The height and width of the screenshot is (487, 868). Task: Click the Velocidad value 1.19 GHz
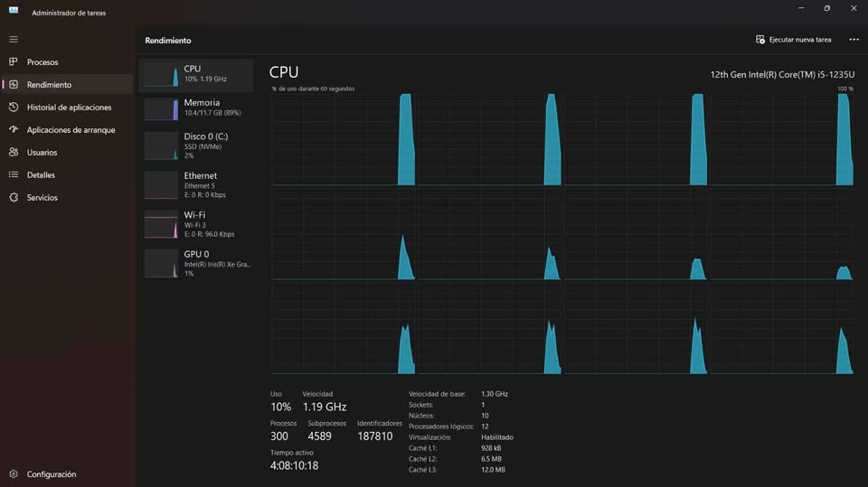325,407
